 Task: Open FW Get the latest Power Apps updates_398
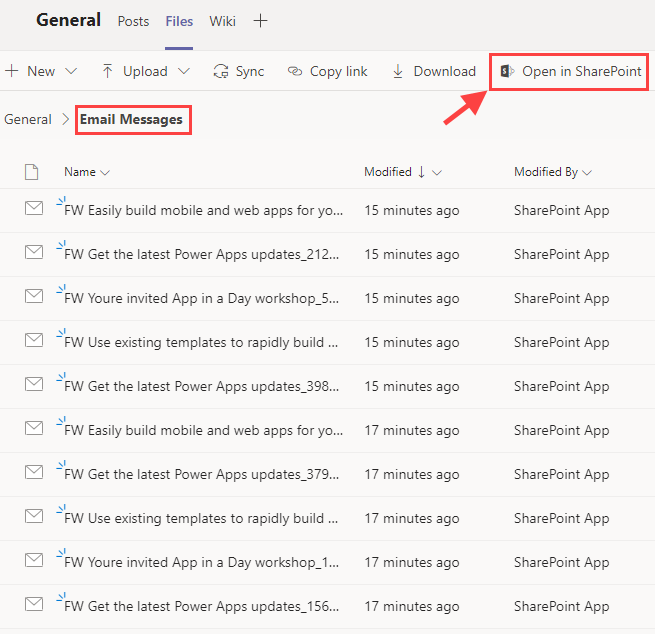click(x=201, y=386)
